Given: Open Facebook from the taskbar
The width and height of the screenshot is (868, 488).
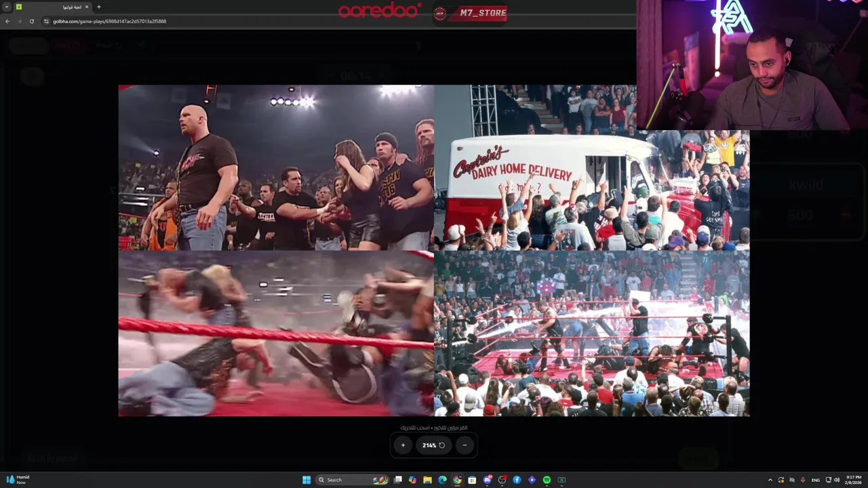Looking at the screenshot, I should coord(517,480).
